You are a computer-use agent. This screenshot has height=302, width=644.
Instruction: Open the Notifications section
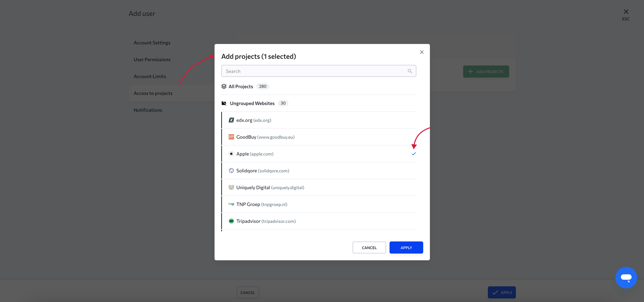(148, 110)
